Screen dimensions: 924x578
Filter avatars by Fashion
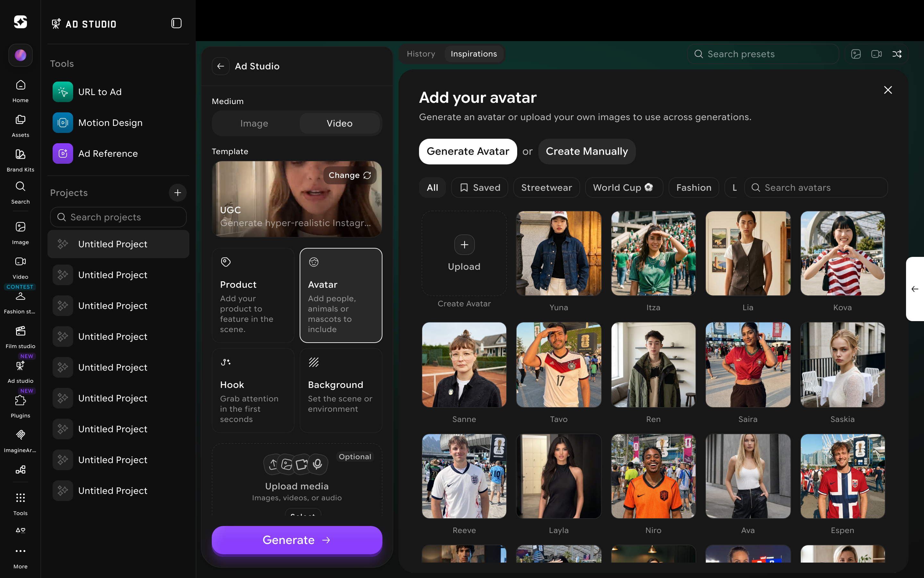tap(693, 188)
